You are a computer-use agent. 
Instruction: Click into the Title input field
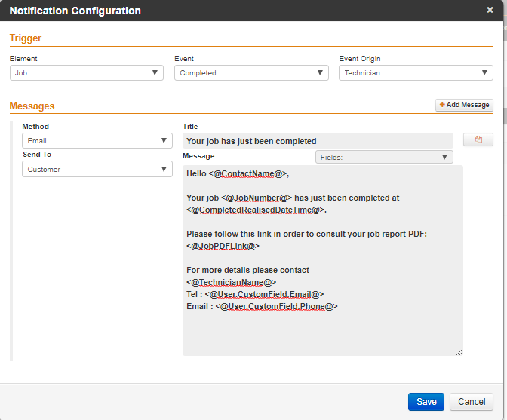[x=318, y=141]
